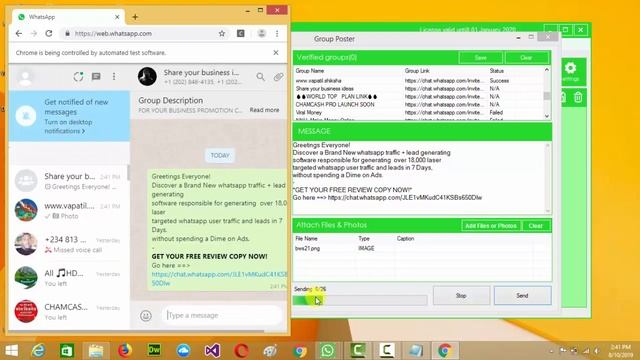Go back in Chrome

[19, 33]
